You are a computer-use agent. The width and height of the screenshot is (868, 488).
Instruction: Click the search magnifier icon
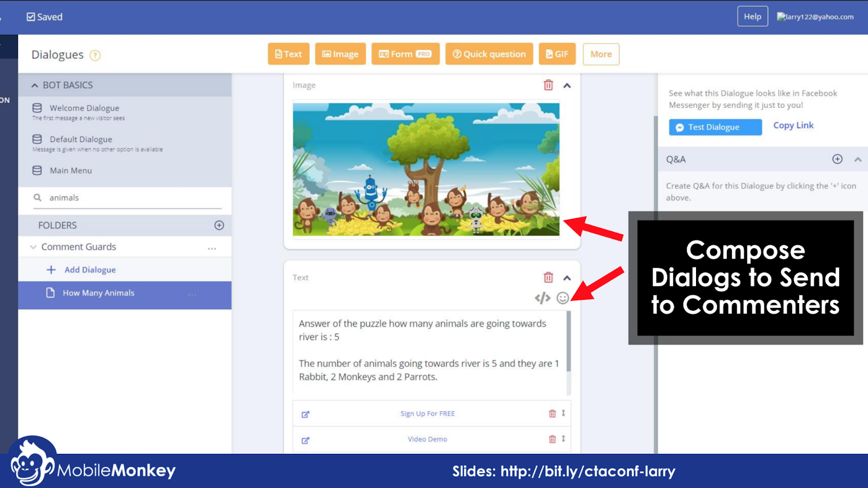tap(37, 197)
